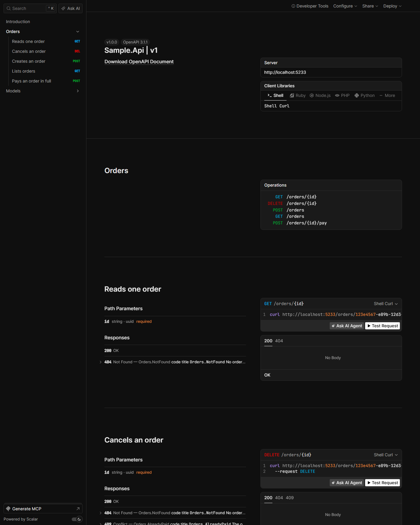
Task: Switch to 404 tab in DELETE response example
Action: pos(279,498)
